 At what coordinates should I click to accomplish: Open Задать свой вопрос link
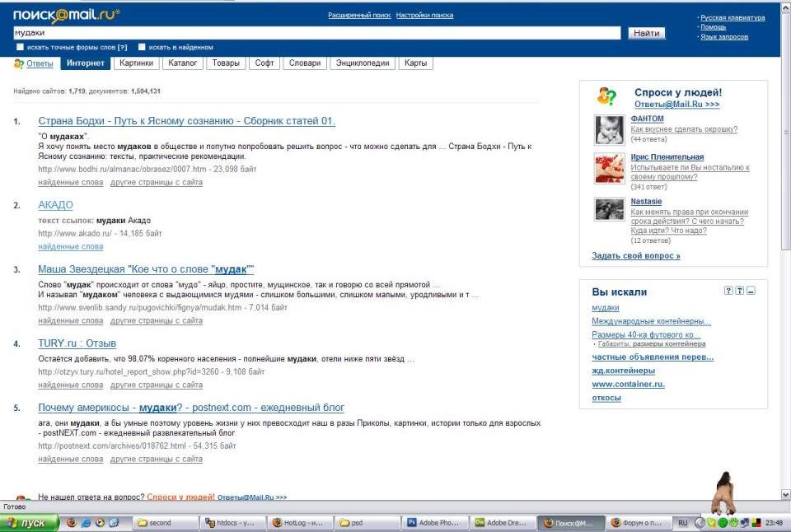(636, 255)
